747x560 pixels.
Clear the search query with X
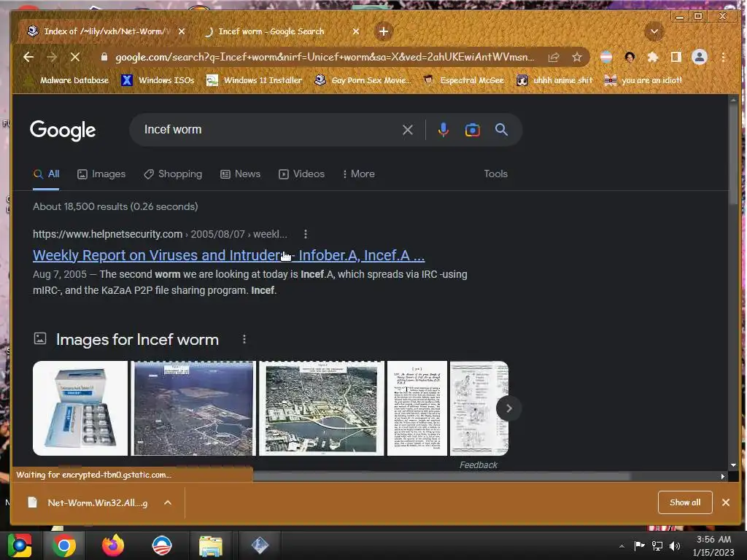point(407,130)
